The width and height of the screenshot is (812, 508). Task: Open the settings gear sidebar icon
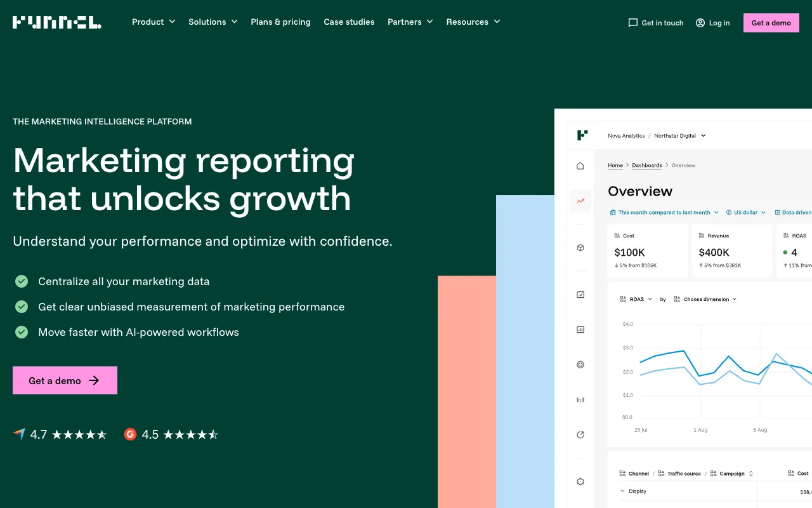point(580,481)
